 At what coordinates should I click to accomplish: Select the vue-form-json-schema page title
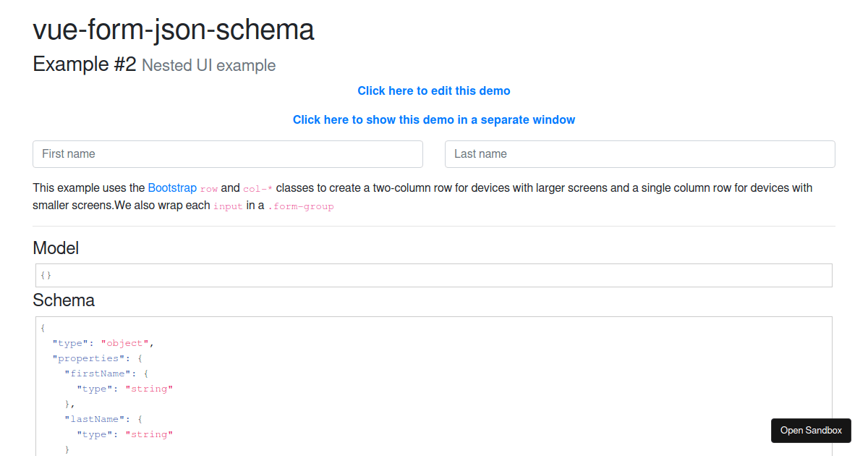click(173, 30)
